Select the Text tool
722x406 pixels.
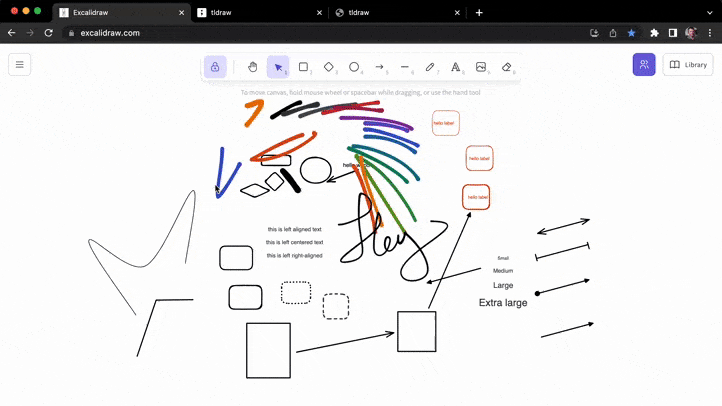coord(456,67)
